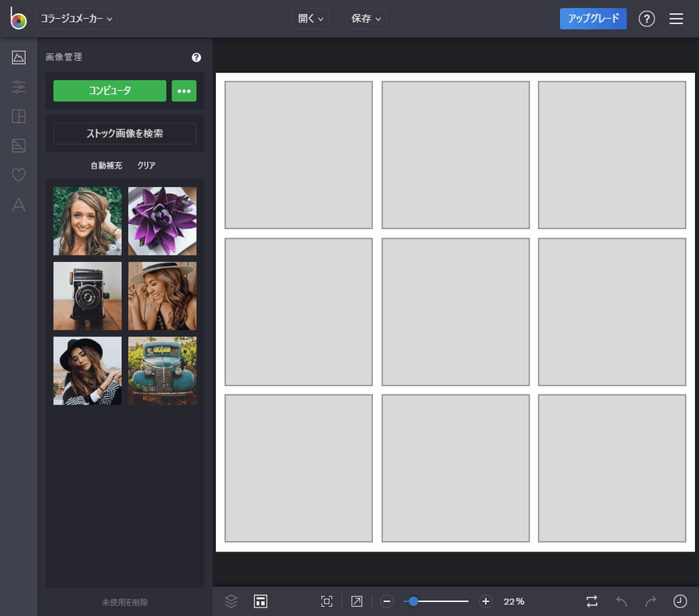Select the woman in black hat thumbnail

pyautogui.click(x=87, y=371)
